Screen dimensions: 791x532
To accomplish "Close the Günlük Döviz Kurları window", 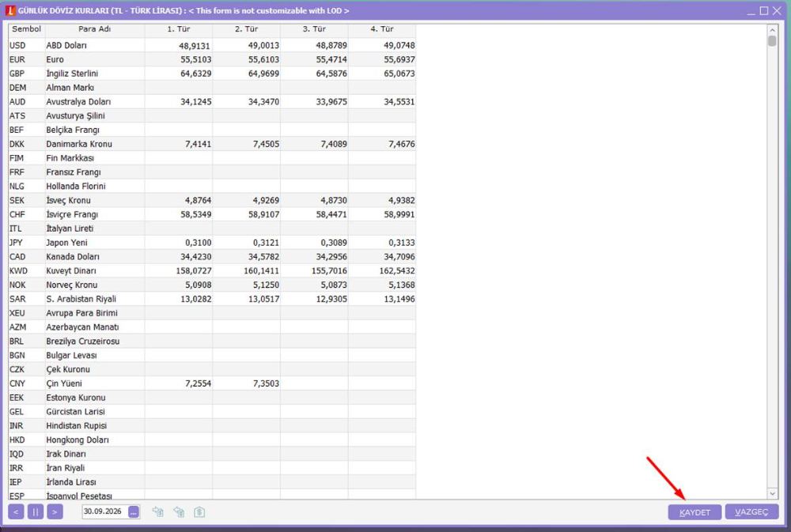I will click(x=778, y=10).
